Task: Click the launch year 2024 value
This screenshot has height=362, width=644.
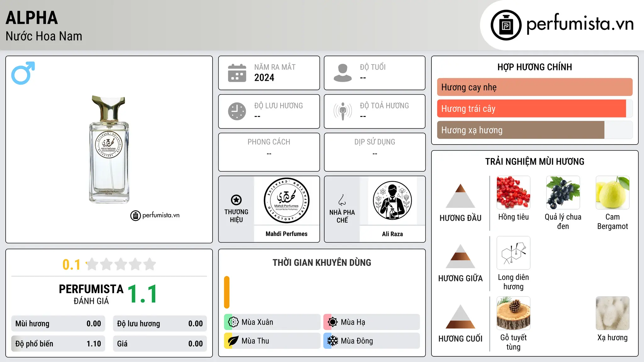Action: click(x=264, y=78)
